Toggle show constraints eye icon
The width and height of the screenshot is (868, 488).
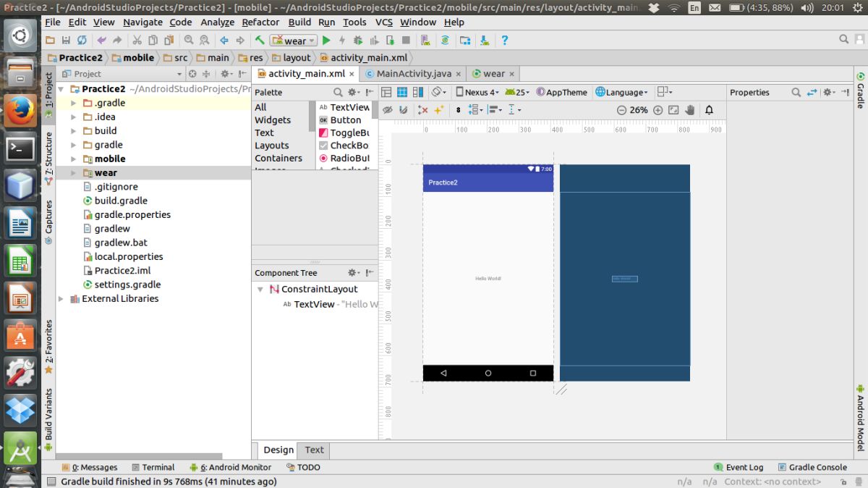(x=387, y=110)
